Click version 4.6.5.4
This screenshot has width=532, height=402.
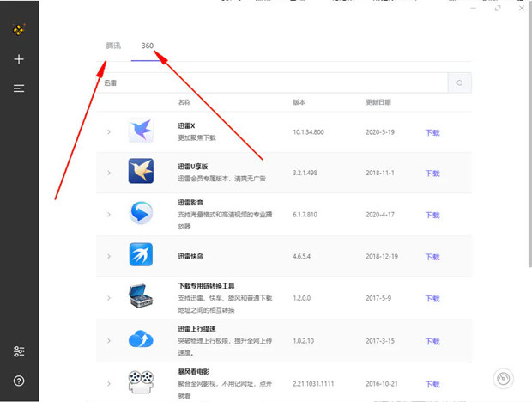coord(301,256)
